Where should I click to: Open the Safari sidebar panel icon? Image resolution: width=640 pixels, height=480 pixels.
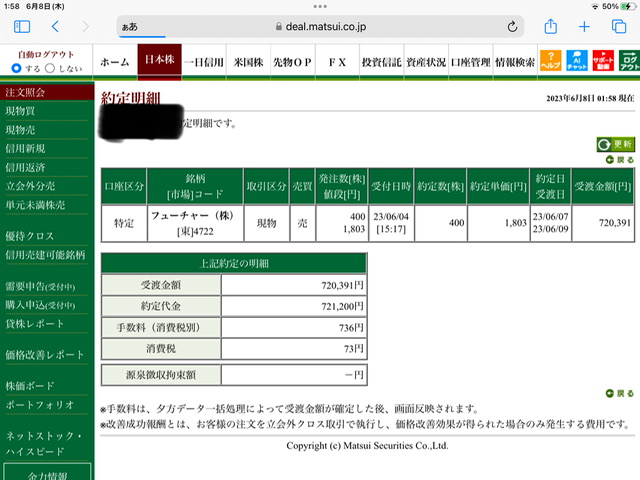coord(22,27)
